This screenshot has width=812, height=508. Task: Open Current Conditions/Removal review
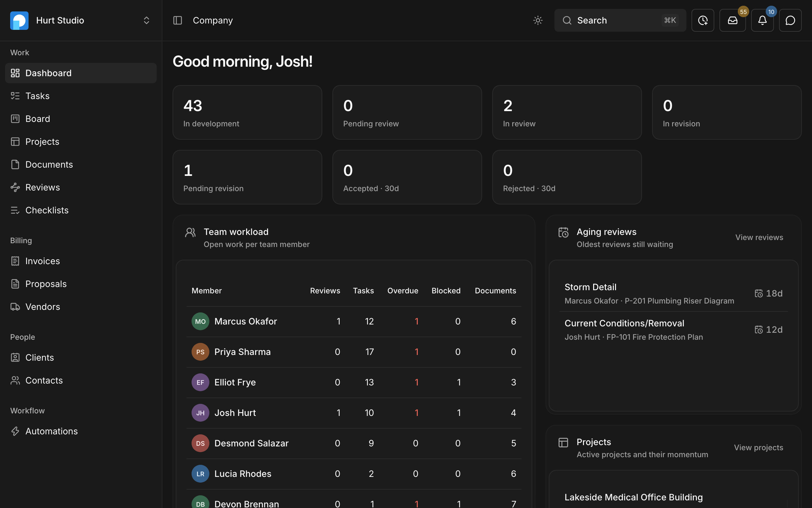coord(673,330)
